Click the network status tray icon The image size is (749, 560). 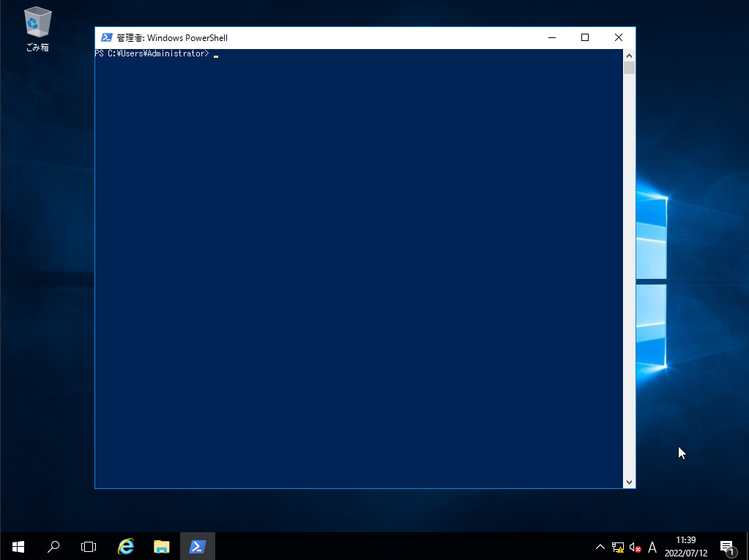click(618, 547)
